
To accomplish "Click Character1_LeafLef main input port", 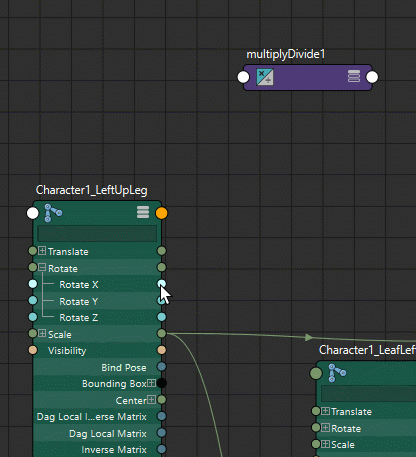I will 316,373.
